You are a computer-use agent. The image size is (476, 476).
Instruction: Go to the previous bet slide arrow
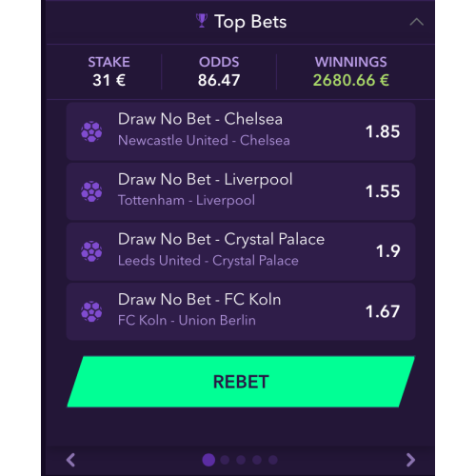[x=70, y=460]
